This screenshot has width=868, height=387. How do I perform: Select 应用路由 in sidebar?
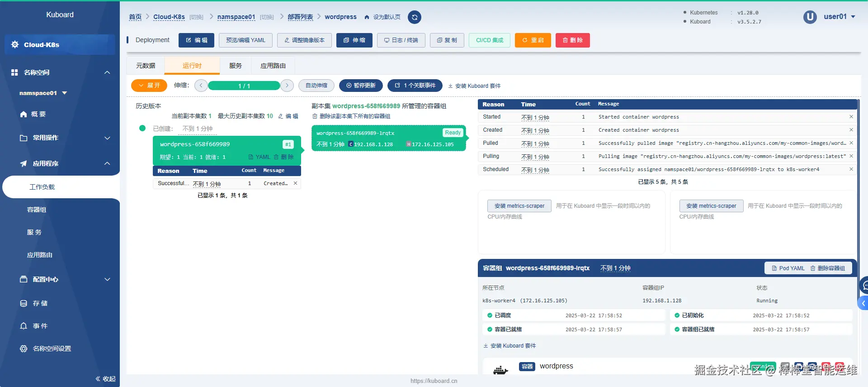pyautogui.click(x=40, y=255)
